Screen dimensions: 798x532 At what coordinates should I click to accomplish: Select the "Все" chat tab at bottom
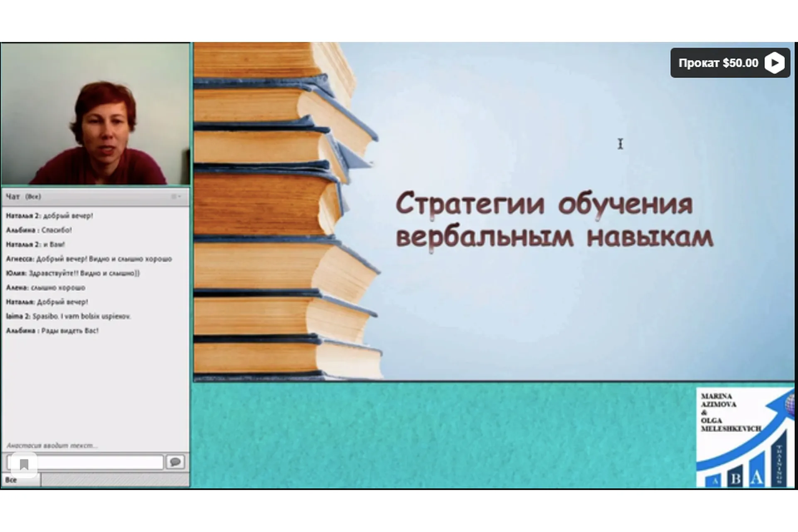pos(12,480)
